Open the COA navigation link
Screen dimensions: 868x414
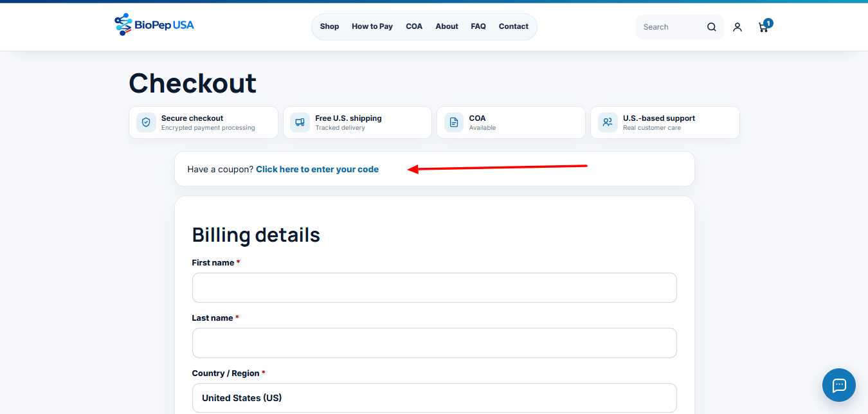coord(414,26)
